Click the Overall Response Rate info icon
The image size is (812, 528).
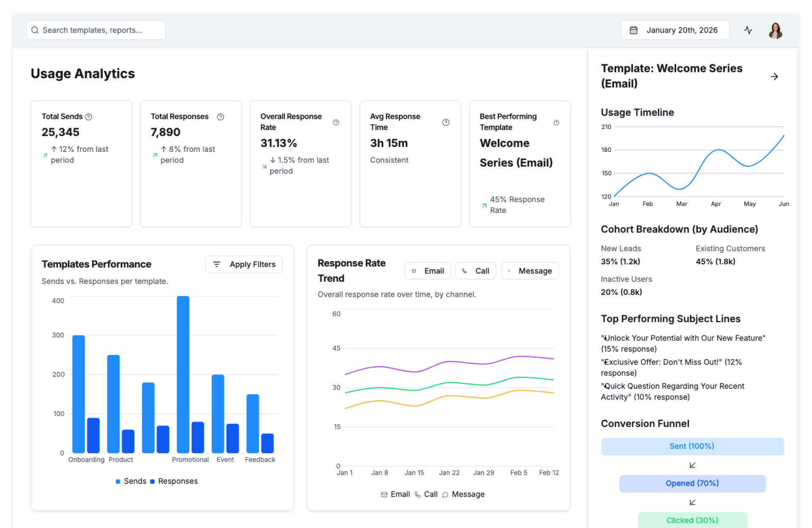pos(336,122)
